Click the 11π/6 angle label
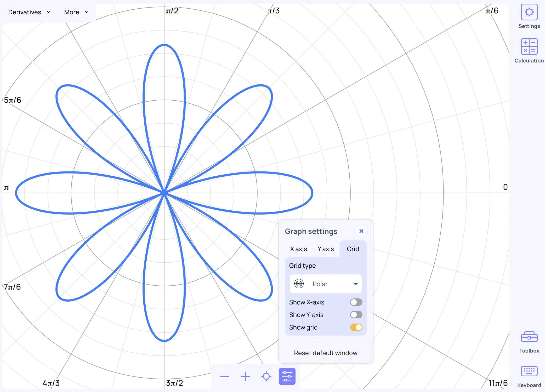 [498, 383]
